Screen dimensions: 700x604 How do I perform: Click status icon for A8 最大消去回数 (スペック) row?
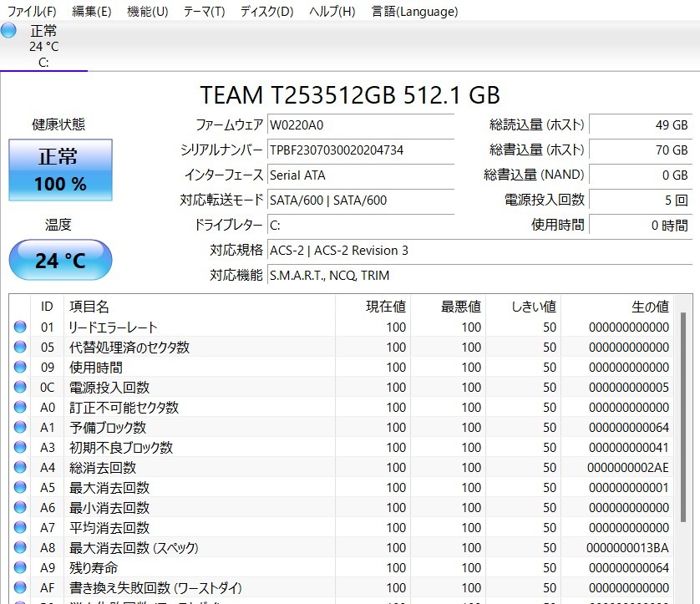20,548
